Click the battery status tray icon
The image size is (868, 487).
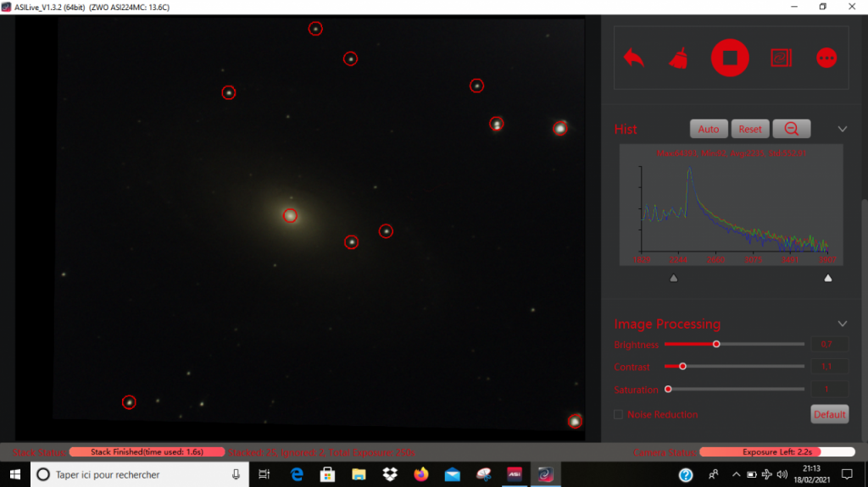tap(751, 474)
